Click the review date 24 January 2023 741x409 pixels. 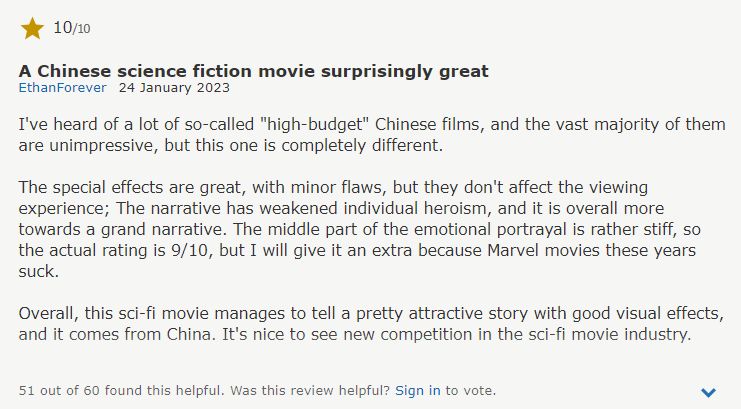174,88
